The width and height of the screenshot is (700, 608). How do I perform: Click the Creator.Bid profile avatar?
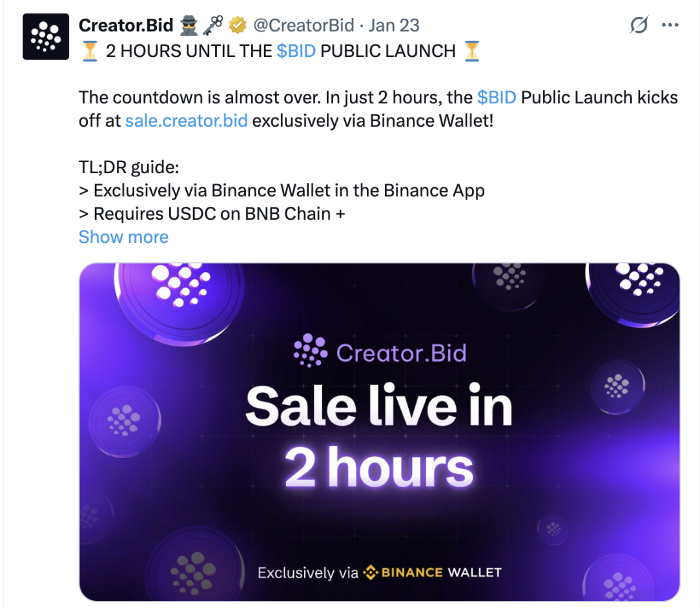point(46,37)
